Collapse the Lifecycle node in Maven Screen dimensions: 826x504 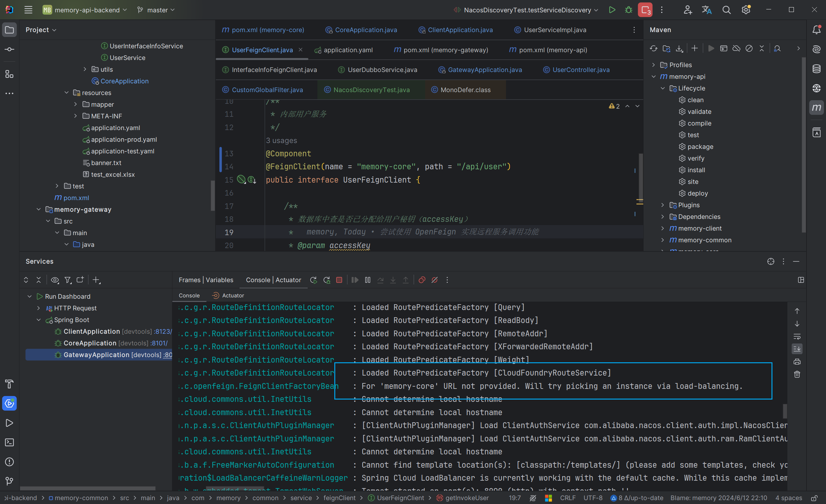coord(662,88)
